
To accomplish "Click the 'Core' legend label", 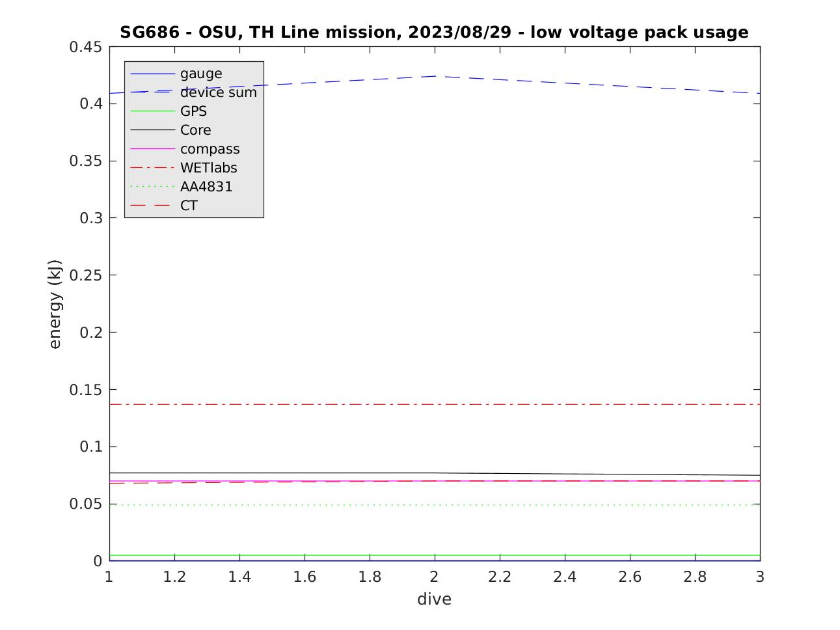I will point(195,130).
